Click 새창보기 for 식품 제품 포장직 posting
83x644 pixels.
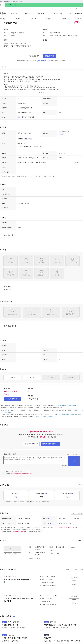pyautogui.click(x=74, y=603)
